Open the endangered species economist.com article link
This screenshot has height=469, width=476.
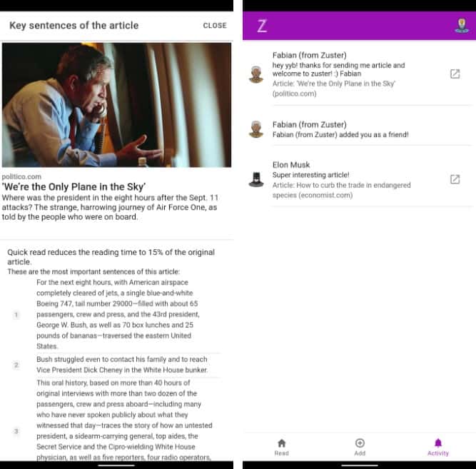pyautogui.click(x=342, y=190)
